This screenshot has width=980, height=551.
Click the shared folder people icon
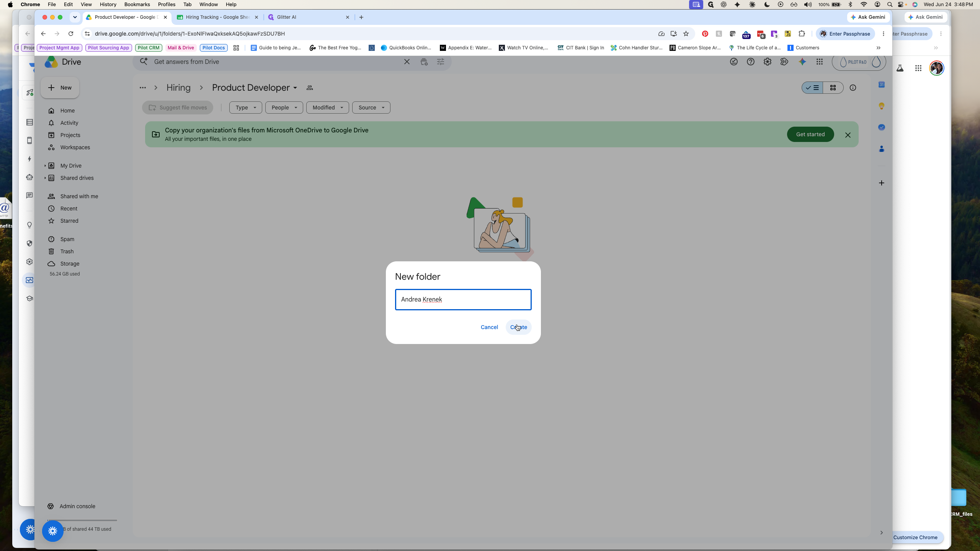310,88
